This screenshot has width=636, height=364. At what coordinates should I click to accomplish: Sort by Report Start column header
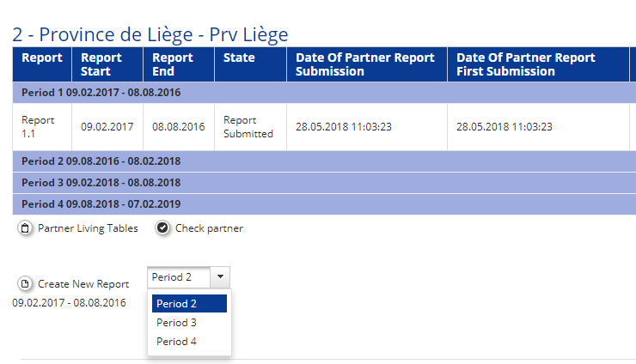point(101,64)
